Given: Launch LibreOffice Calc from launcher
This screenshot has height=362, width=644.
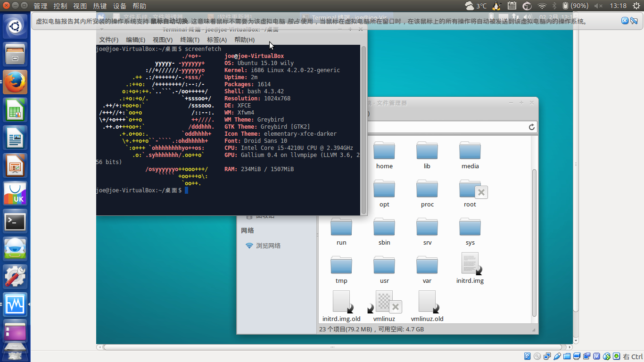Looking at the screenshot, I should click(x=16, y=110).
